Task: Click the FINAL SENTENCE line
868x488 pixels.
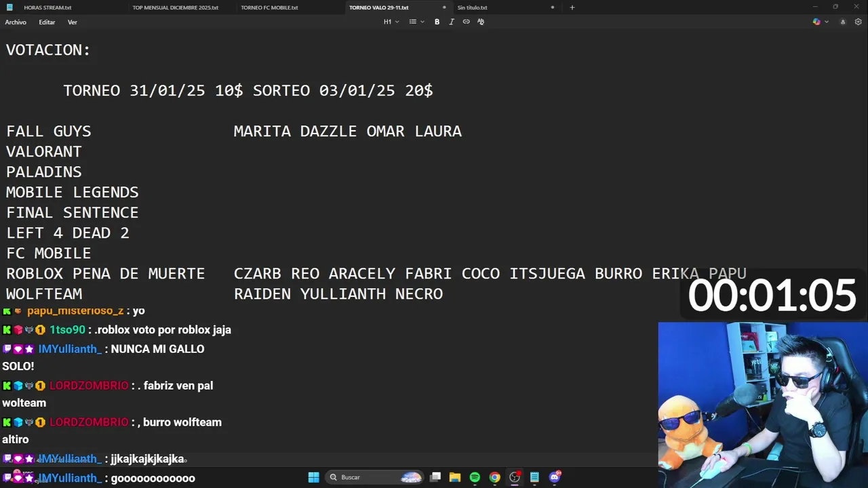Action: (x=72, y=213)
